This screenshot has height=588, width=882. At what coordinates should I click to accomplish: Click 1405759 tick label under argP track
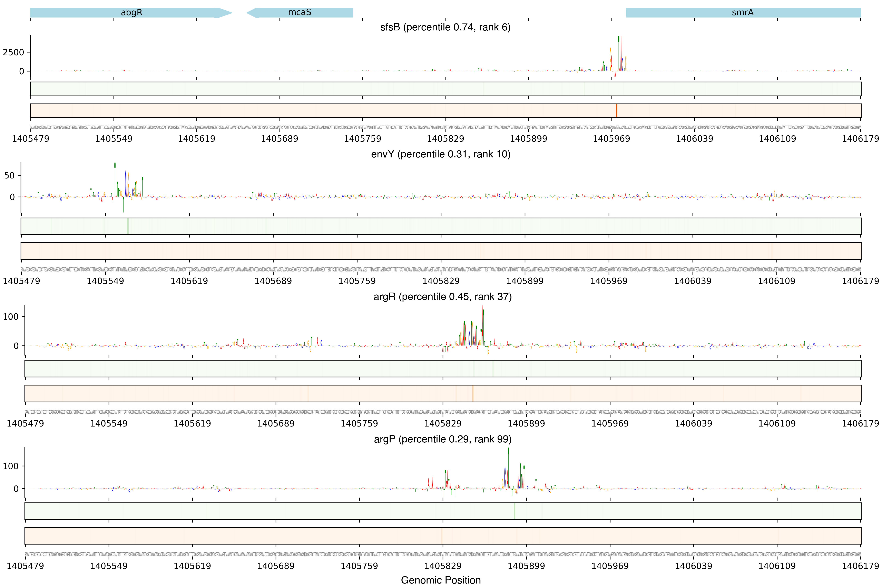(x=359, y=566)
